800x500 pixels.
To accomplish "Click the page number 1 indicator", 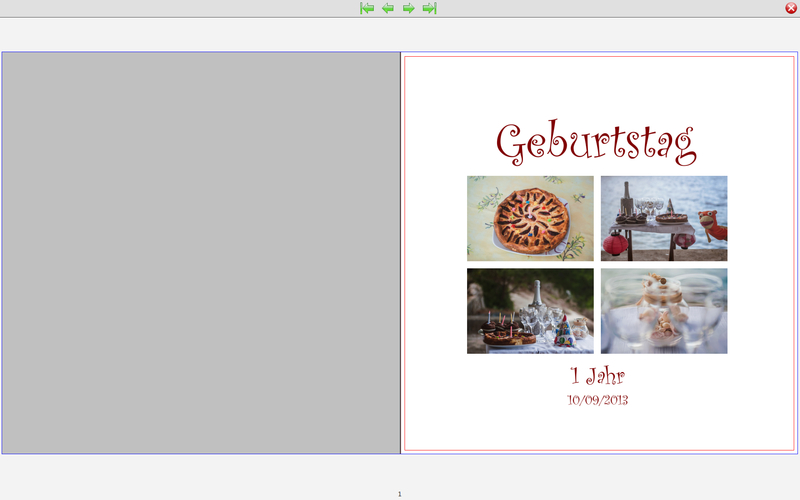I will point(400,494).
